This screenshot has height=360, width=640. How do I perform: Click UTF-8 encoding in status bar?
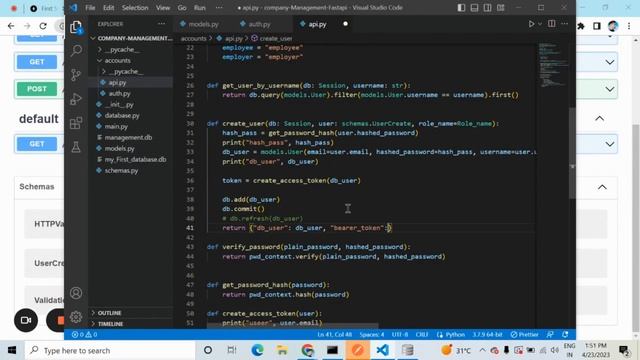coord(400,335)
